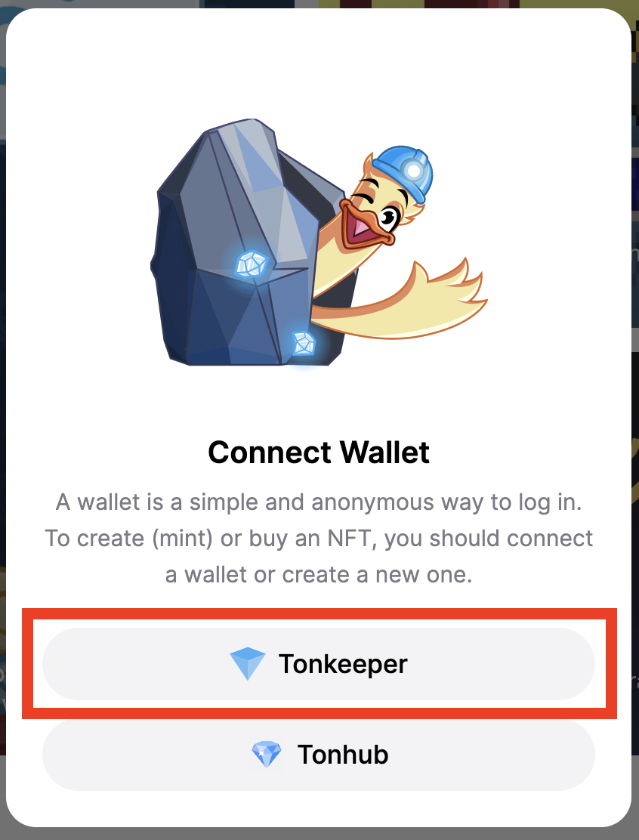This screenshot has width=639, height=840.
Task: Click the duck's blue miner helmet
Action: [404, 171]
